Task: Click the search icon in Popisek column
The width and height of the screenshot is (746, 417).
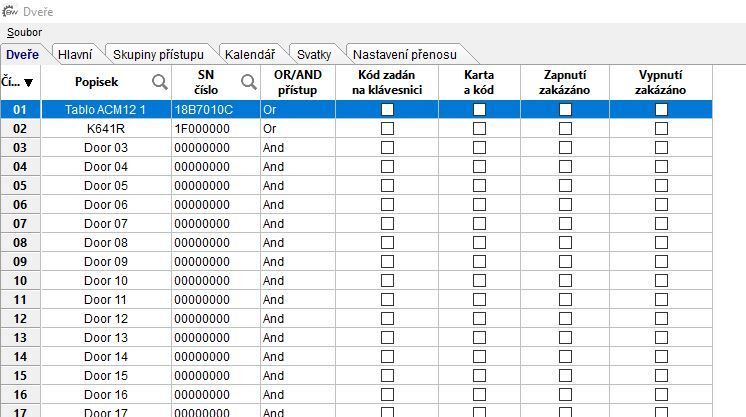Action: tap(159, 82)
